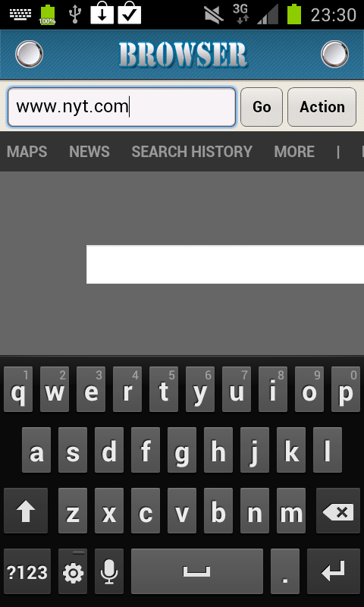Open the NEWS tab
The image size is (364, 607).
tap(89, 151)
